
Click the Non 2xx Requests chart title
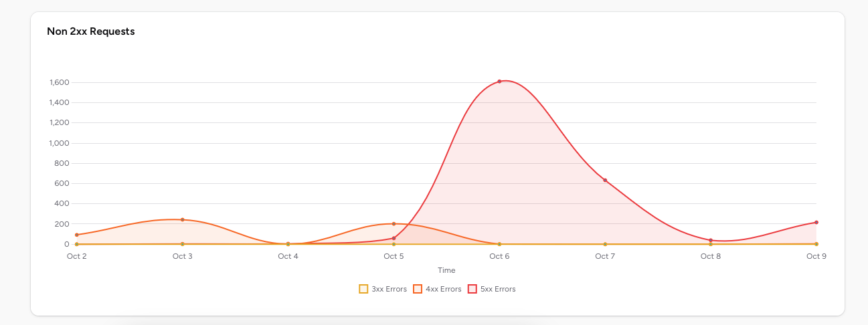[91, 31]
